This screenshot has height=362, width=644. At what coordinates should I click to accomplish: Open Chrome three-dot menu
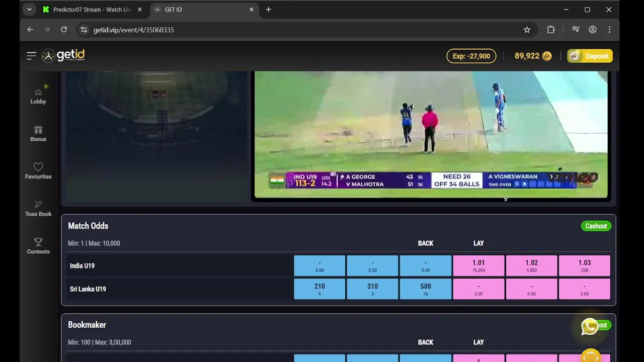pos(609,30)
